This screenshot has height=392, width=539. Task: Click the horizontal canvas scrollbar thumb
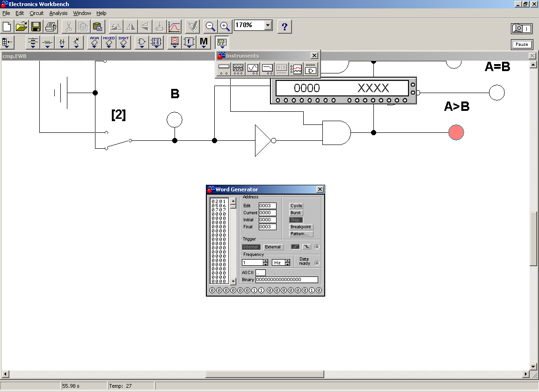(x=265, y=374)
